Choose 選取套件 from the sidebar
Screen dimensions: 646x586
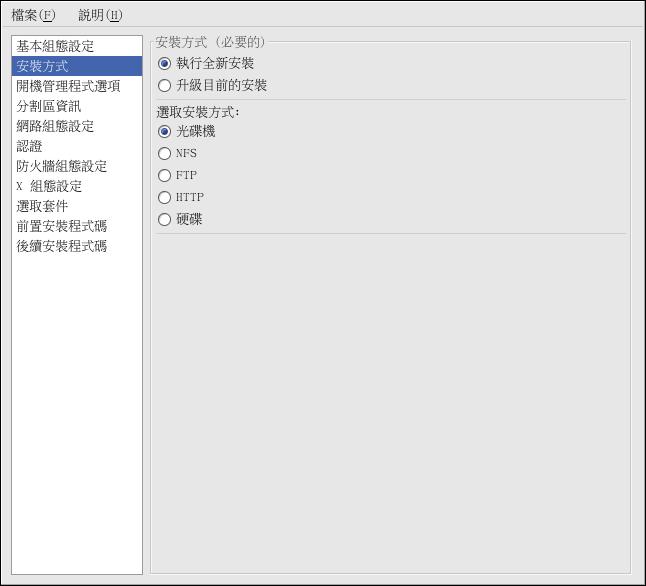click(x=43, y=207)
